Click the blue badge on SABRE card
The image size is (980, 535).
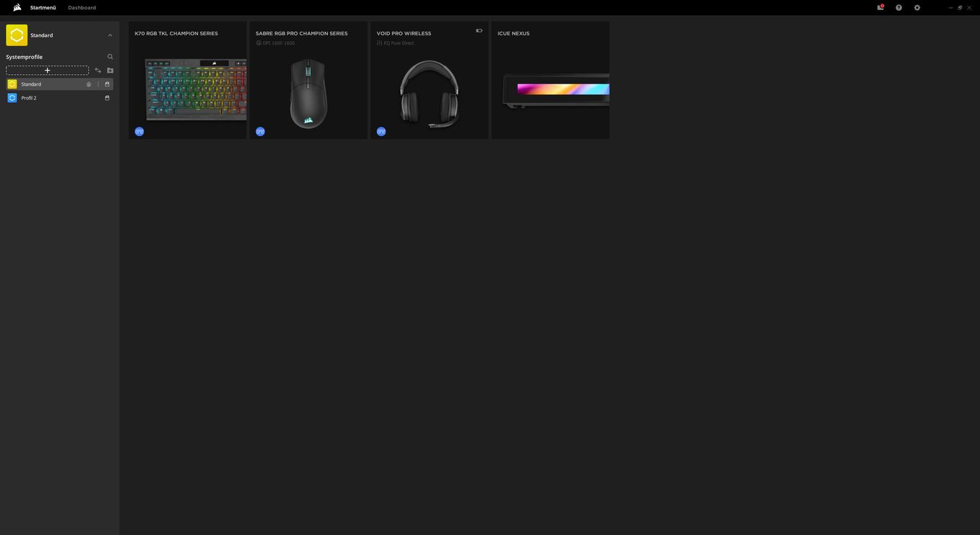(x=260, y=132)
